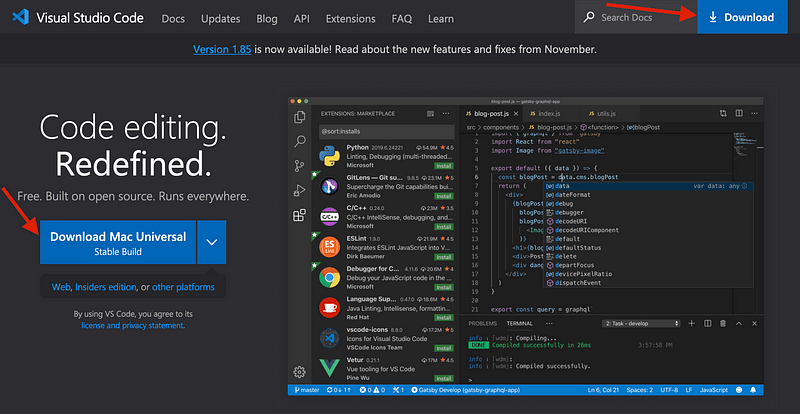Screen dimensions: 800x414
Task: Open the FAQ page
Action: 402,19
